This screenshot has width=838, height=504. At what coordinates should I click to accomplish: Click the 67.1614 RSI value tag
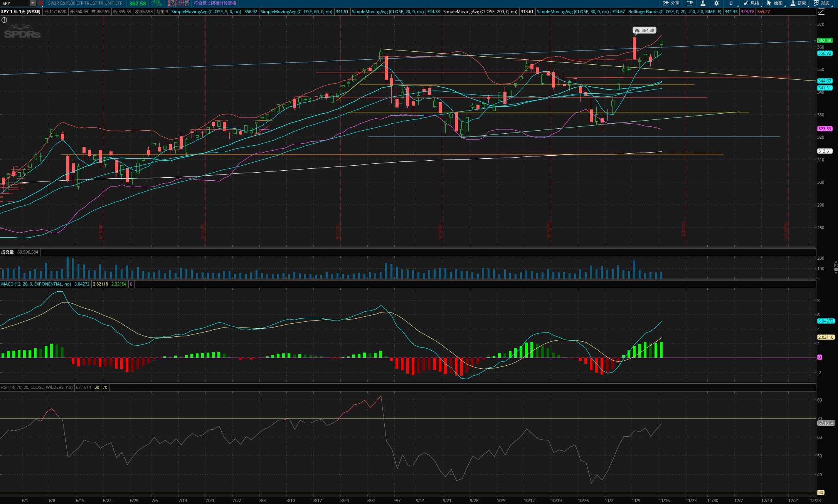click(x=826, y=423)
